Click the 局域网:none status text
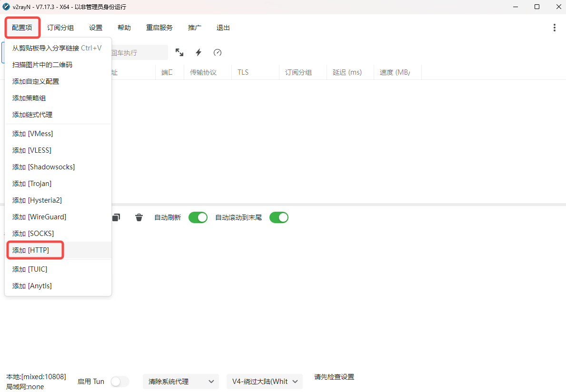566x392 pixels. (25, 387)
